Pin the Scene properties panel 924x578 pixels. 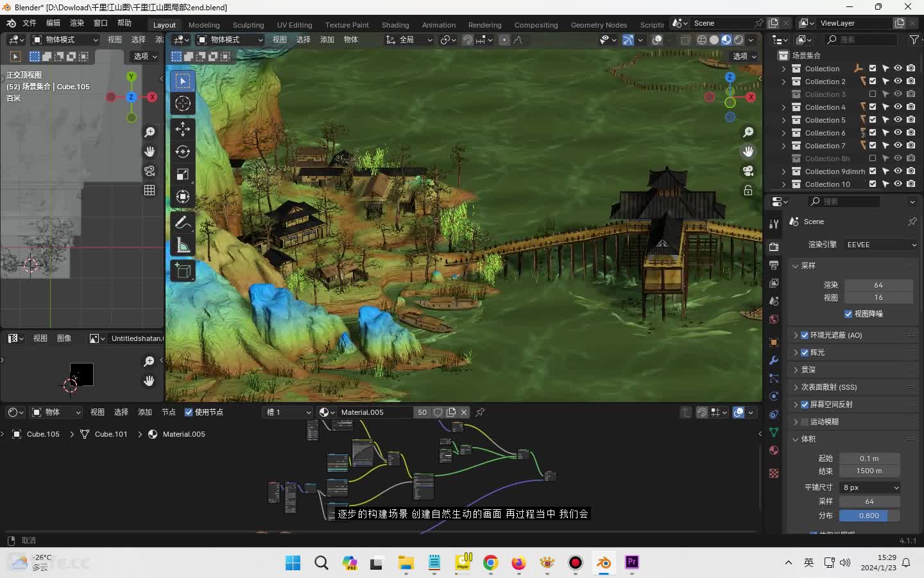[912, 222]
